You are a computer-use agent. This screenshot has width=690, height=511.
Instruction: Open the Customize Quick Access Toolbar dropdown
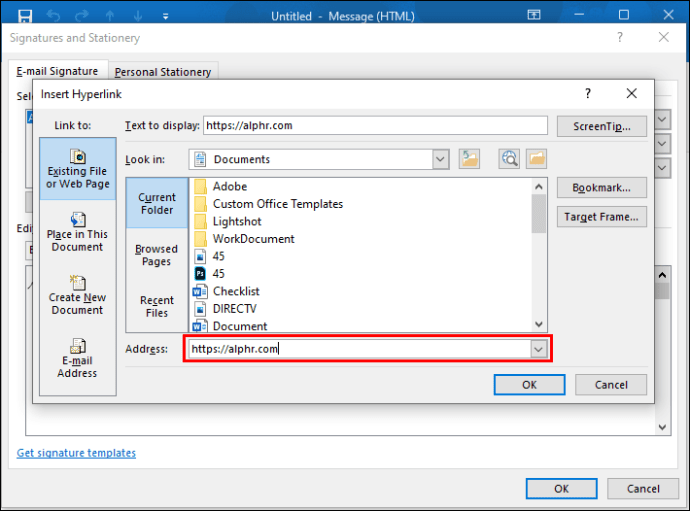(x=165, y=16)
